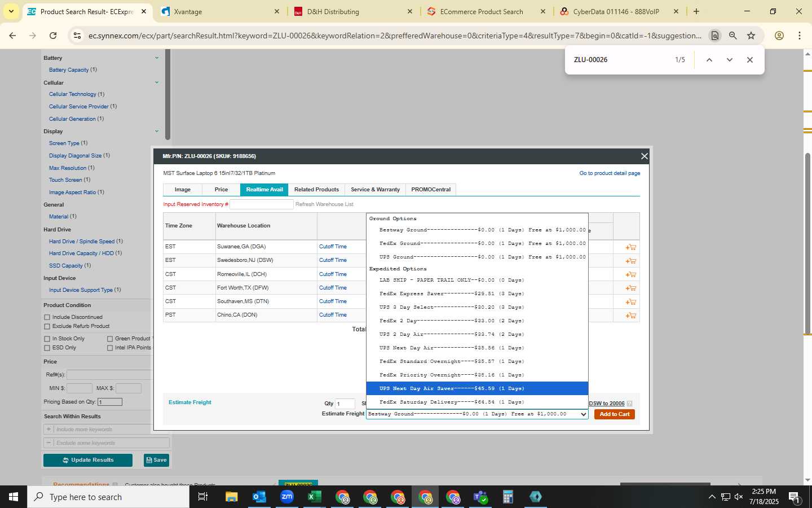Go to previous find-in-page match

[709, 60]
